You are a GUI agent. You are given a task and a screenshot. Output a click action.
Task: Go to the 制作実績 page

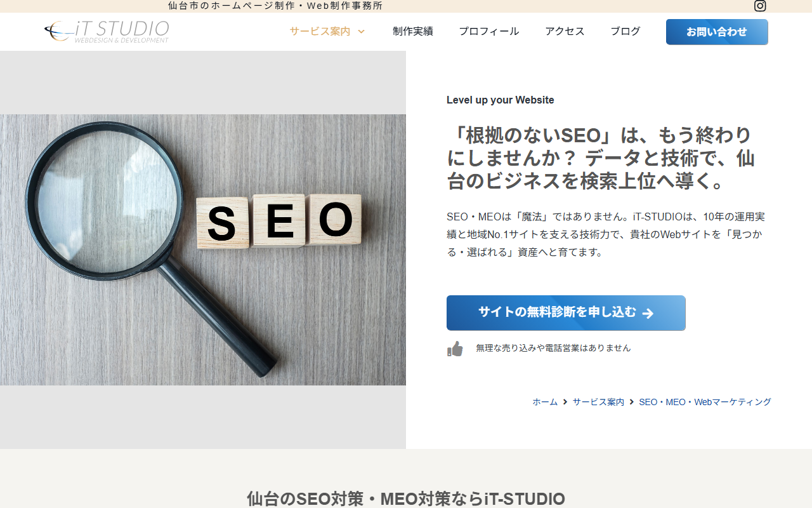pyautogui.click(x=412, y=31)
